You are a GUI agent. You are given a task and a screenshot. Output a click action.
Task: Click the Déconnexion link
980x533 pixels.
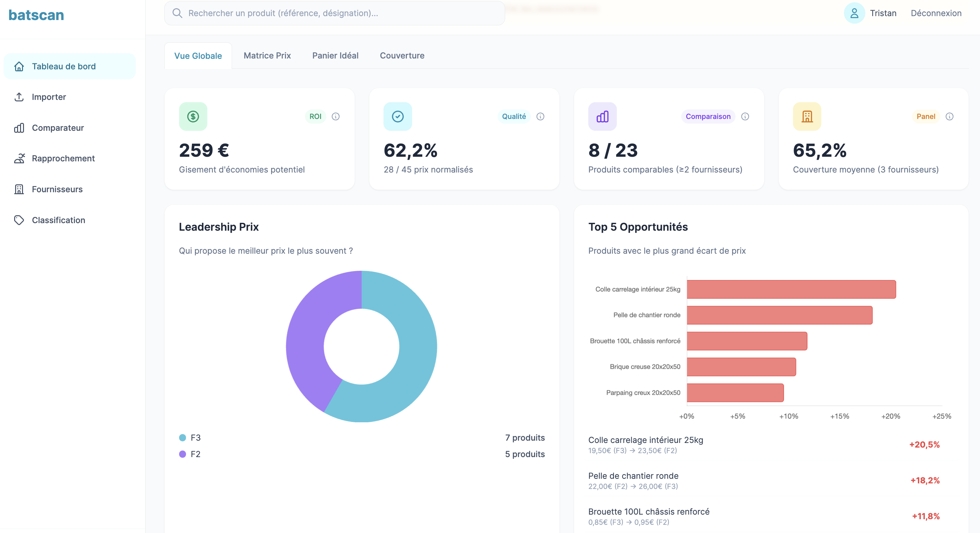[936, 13]
